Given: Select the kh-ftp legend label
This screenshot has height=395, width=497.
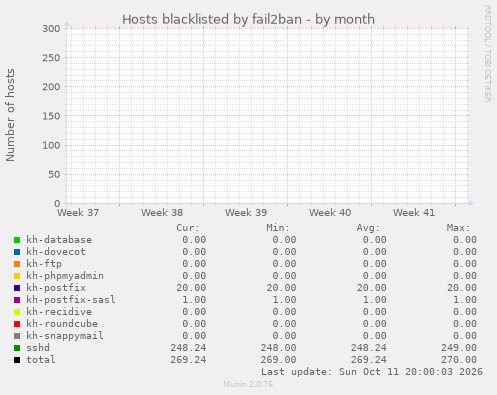Looking at the screenshot, I should (44, 264).
